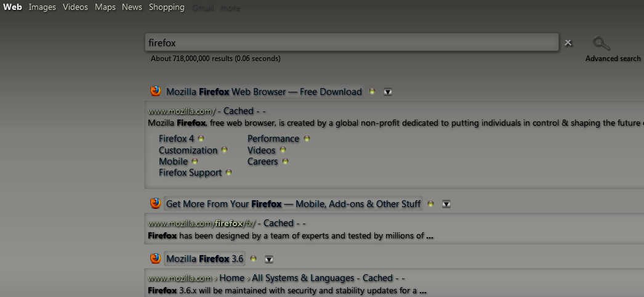Open Cached link for Firefox 3.6 result
Screen dimensions: 644x297
[377, 278]
